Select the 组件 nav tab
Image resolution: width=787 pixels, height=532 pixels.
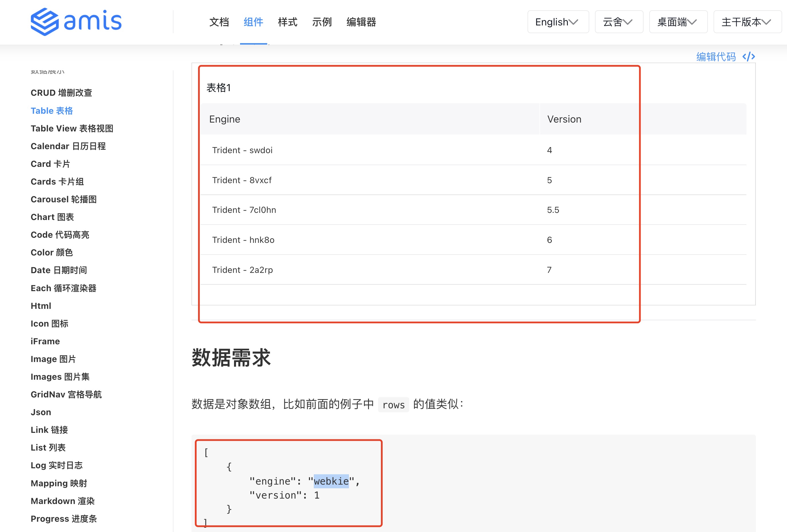[253, 22]
